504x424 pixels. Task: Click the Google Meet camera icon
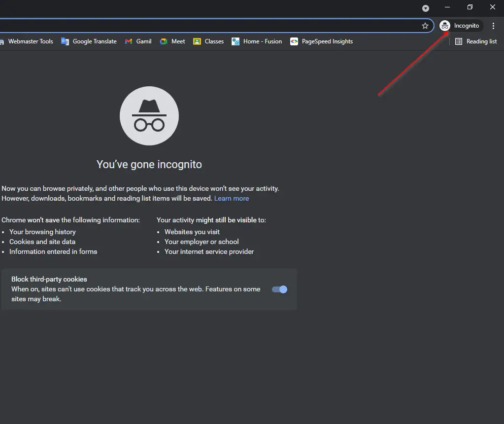click(x=164, y=41)
